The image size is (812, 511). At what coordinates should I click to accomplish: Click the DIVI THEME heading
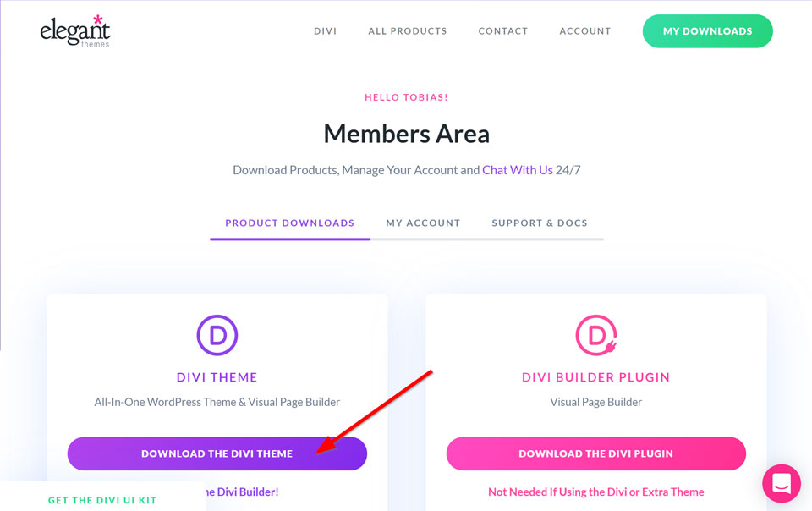click(x=217, y=377)
